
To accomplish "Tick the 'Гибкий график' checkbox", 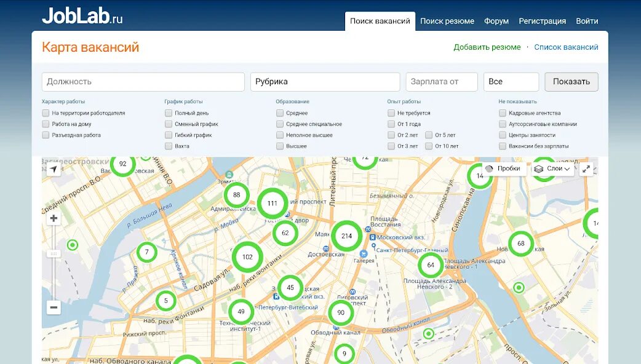I will pyautogui.click(x=169, y=135).
